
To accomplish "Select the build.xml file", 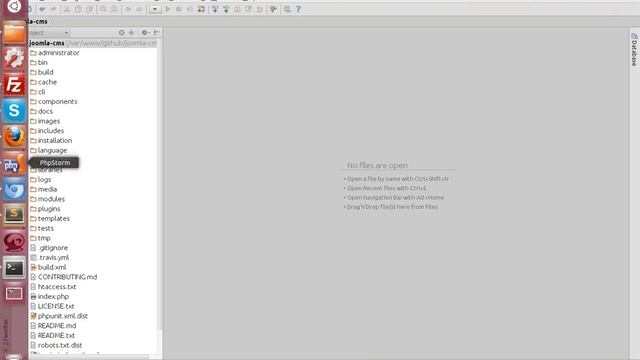I will (48, 267).
